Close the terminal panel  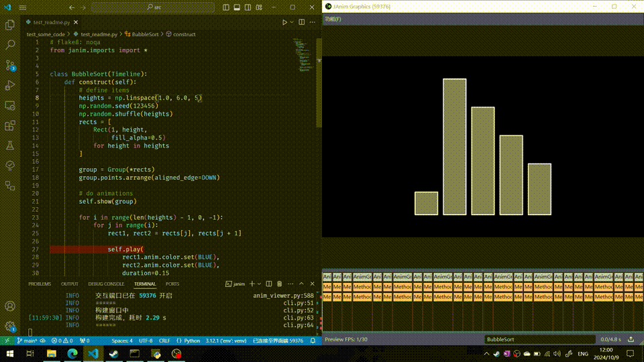pyautogui.click(x=312, y=284)
